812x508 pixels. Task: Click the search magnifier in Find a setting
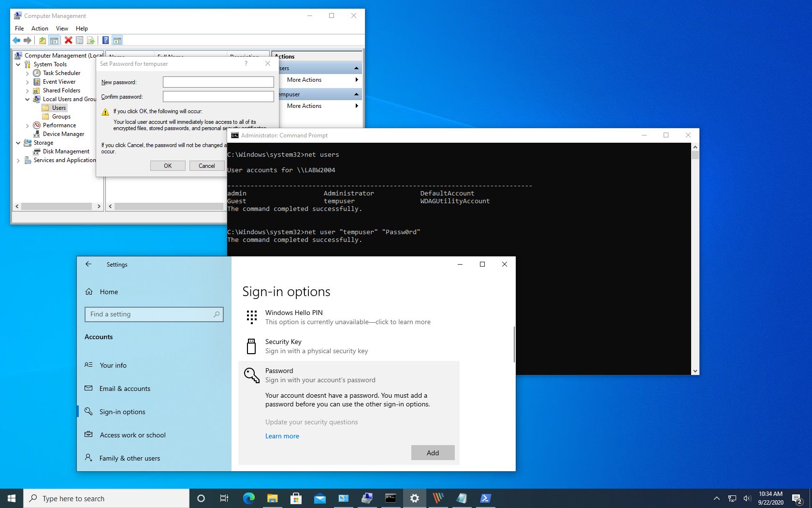click(x=217, y=314)
